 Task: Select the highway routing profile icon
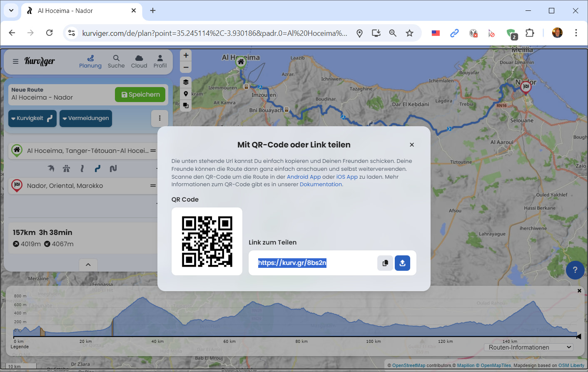pyautogui.click(x=66, y=168)
